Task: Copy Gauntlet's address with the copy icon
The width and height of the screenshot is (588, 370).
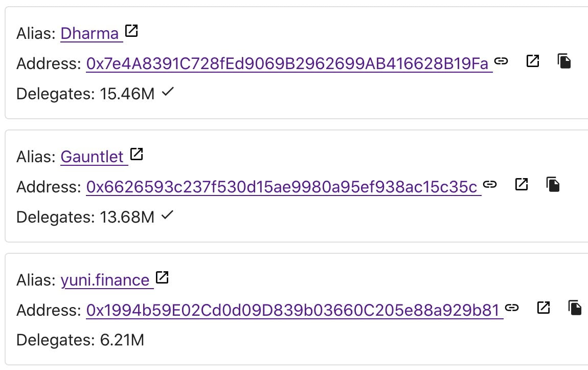Action: (x=553, y=184)
